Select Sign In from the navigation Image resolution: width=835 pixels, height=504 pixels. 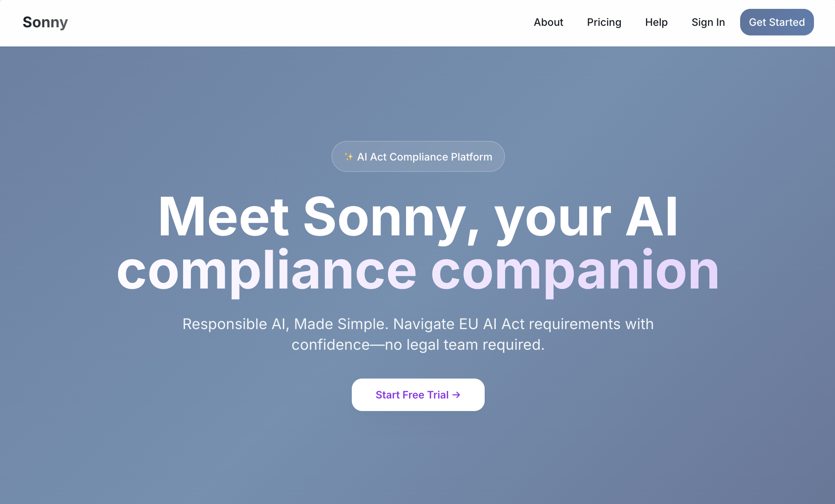point(708,22)
